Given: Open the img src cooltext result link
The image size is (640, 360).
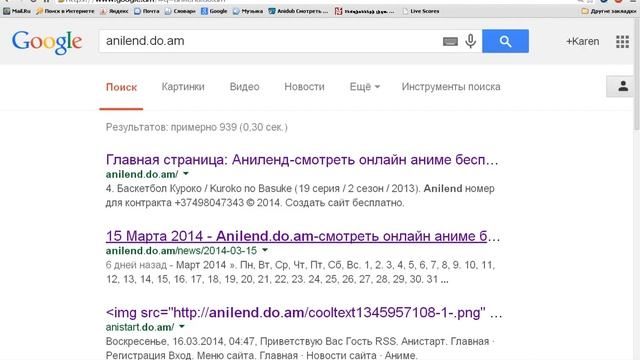Looking at the screenshot, I should [x=304, y=313].
